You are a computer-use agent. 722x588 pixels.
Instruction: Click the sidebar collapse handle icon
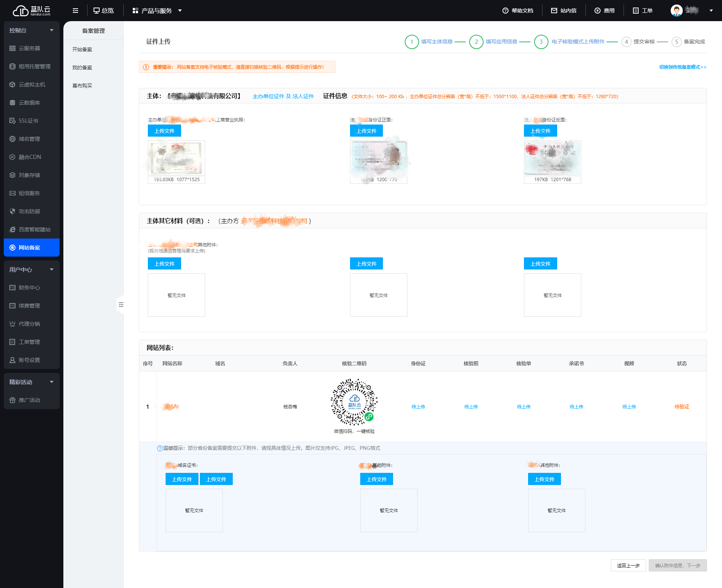(121, 305)
